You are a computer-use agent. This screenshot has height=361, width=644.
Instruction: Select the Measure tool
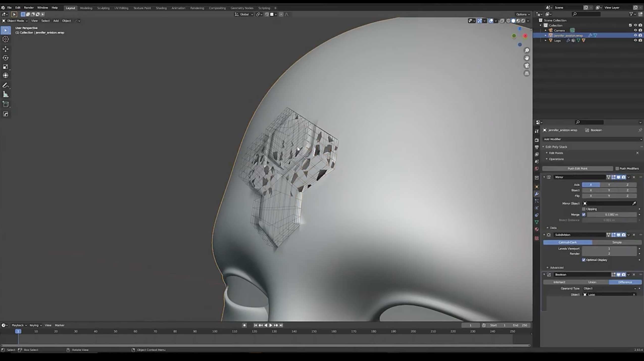click(x=6, y=95)
